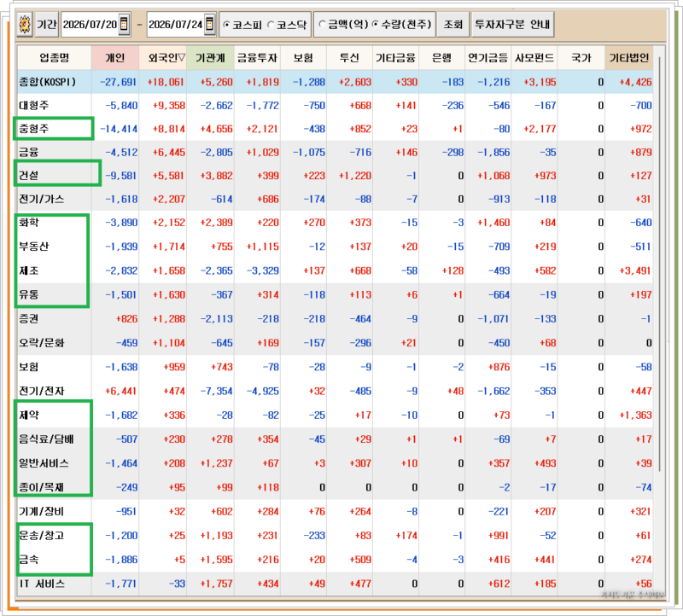The image size is (683, 616).
Task: Click the gear settings icon beside 기간
Action: coord(25,25)
